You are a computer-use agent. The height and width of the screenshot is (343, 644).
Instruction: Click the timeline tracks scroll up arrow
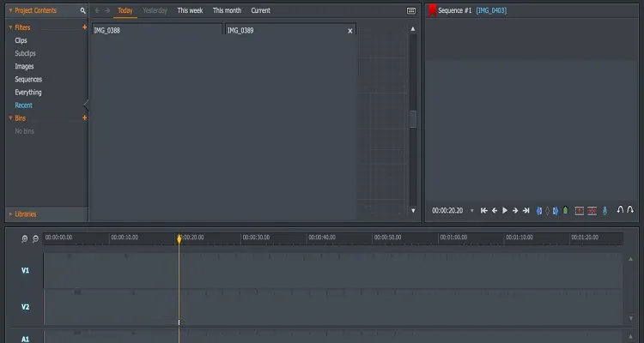pos(631,259)
